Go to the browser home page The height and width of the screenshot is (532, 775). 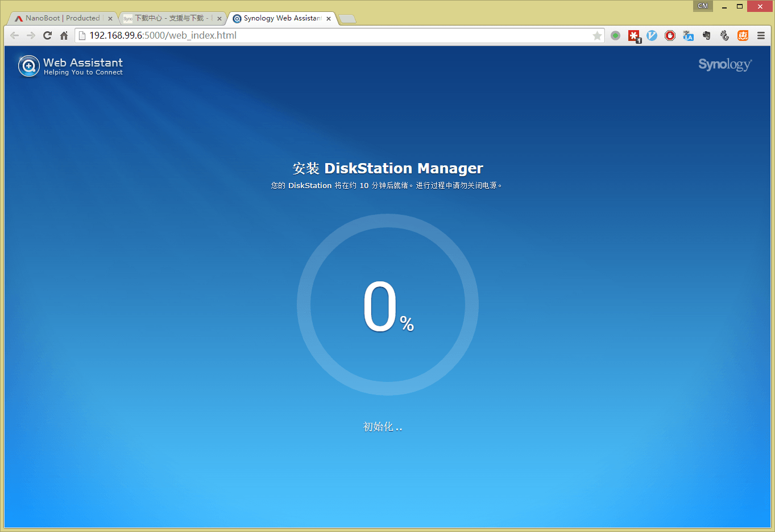[x=64, y=36]
